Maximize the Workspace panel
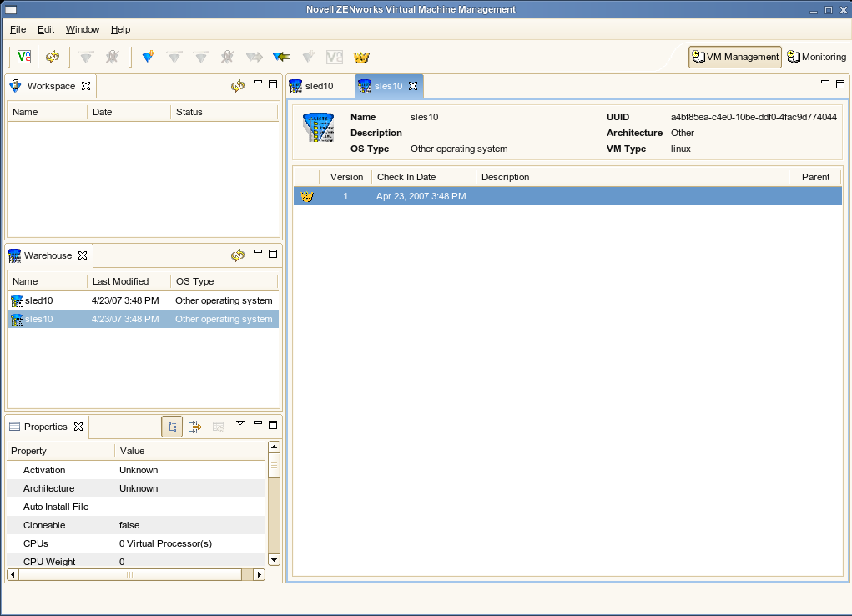The width and height of the screenshot is (852, 616). coord(273,84)
